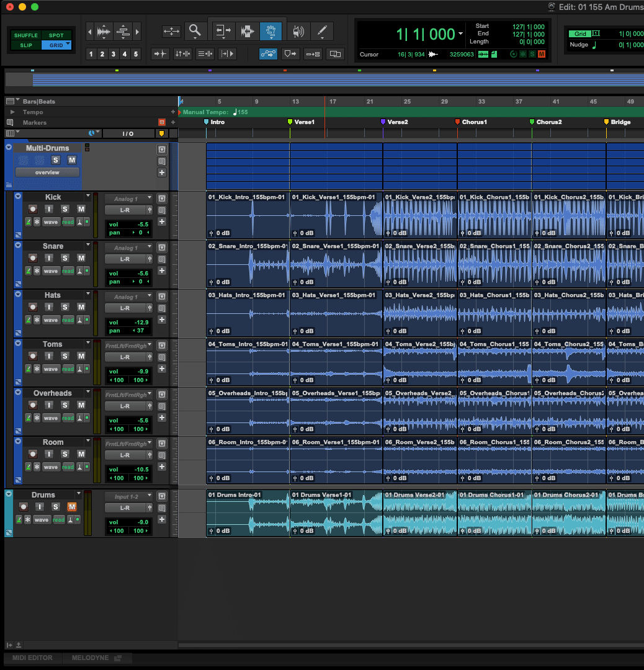Image resolution: width=644 pixels, height=670 pixels.
Task: Open the Kick track input Analog 1 dropdown
Action: click(129, 199)
